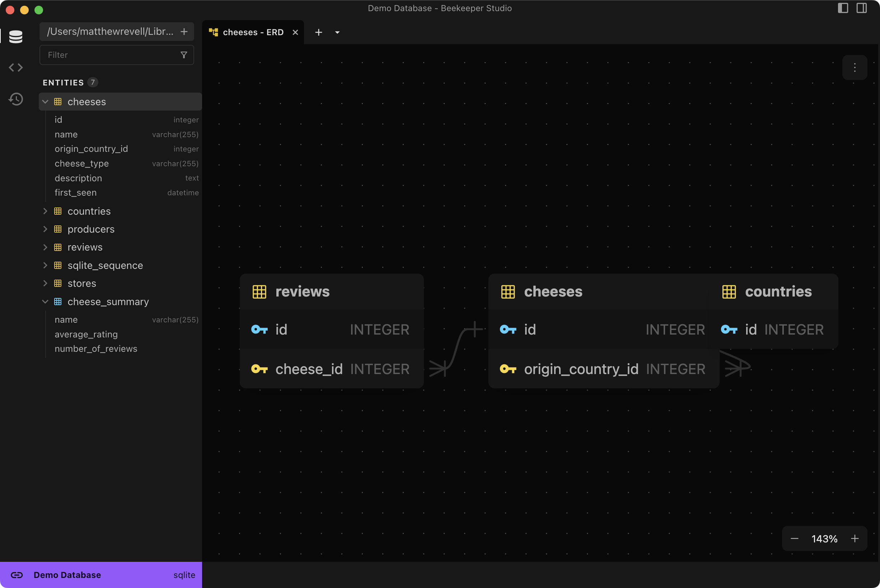This screenshot has width=880, height=588.
Task: Collapse the cheeses table tree
Action: (45, 102)
